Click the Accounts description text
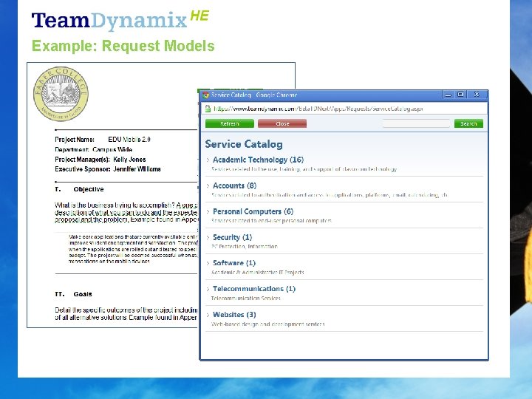The height and width of the screenshot is (399, 532). coord(329,195)
